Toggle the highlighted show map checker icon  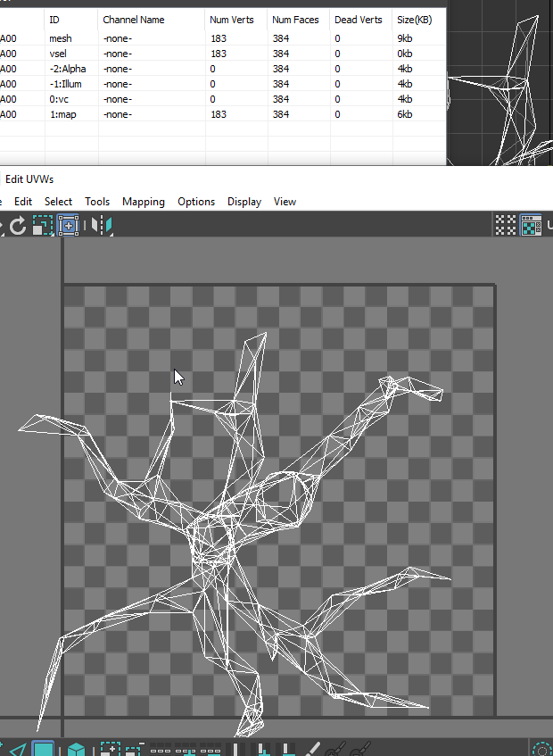click(531, 225)
